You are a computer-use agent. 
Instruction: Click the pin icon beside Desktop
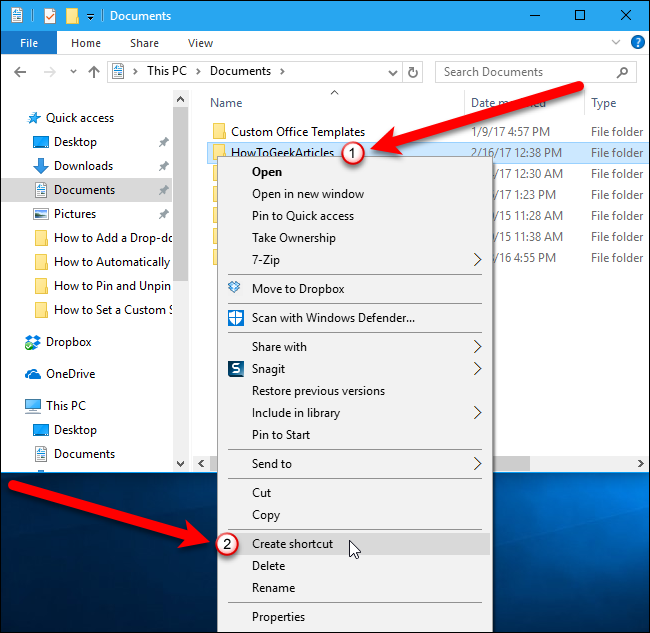pos(164,142)
